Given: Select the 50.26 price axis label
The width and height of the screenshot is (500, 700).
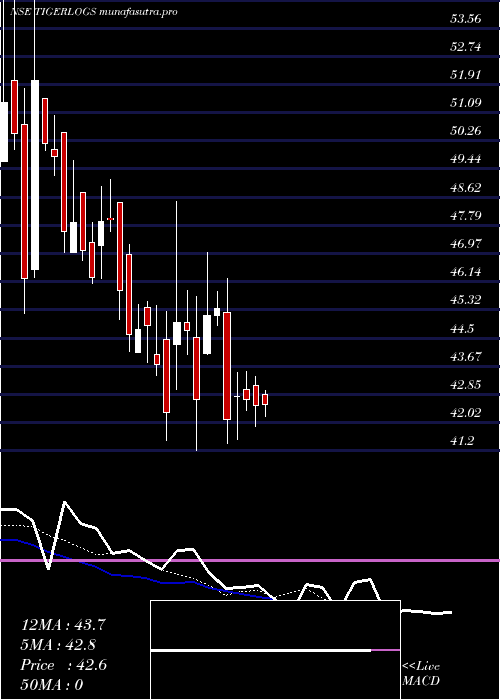Looking at the screenshot, I should pyautogui.click(x=466, y=131).
